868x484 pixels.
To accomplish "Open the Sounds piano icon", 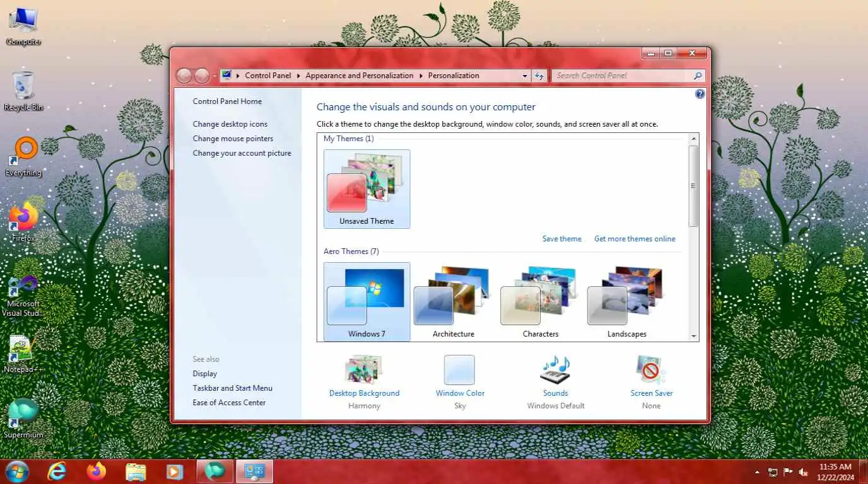I will [555, 370].
